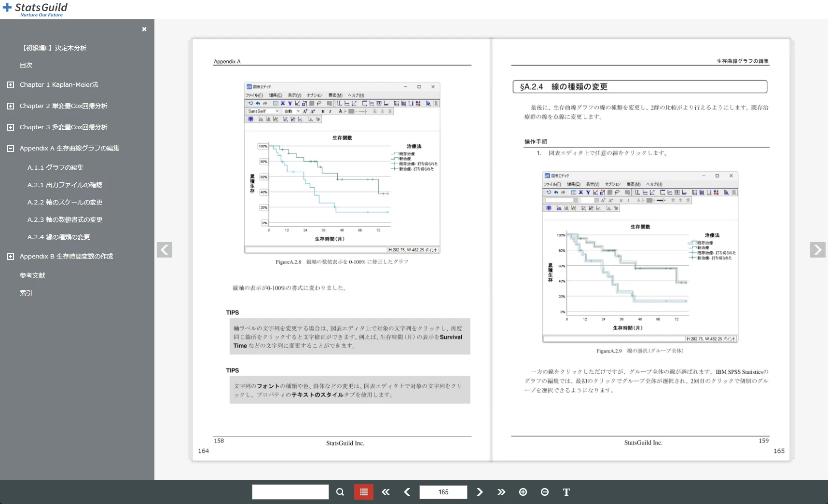Open the 目次 entry in the sidebar

[x=26, y=65]
